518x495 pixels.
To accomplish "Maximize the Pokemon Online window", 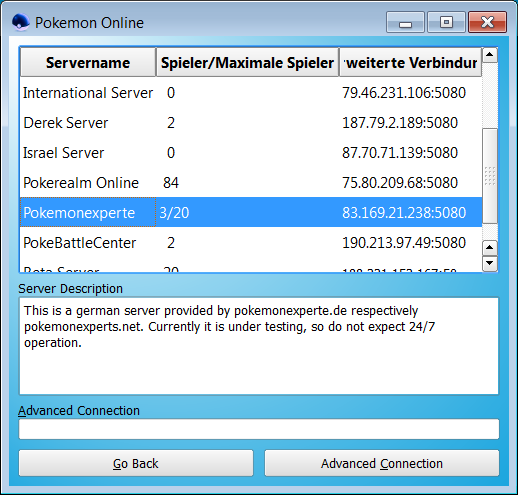I will tap(446, 22).
